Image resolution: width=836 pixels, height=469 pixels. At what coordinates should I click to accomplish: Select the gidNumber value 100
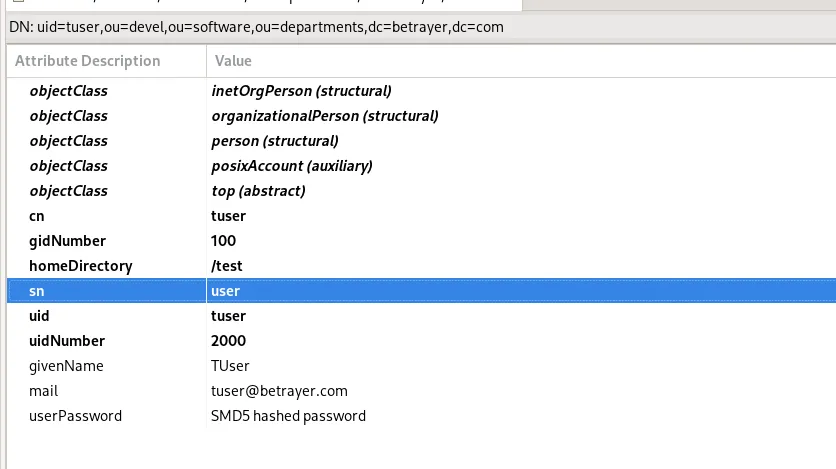click(224, 241)
